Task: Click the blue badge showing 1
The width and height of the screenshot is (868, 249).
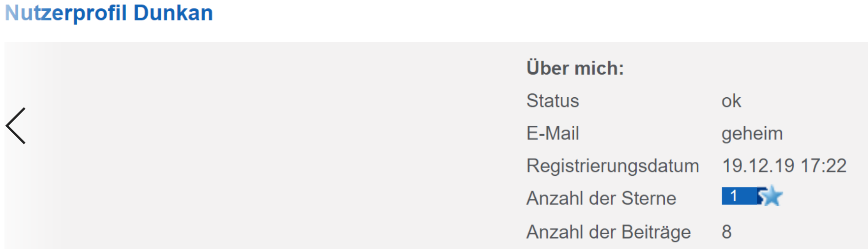Action: coord(738,196)
